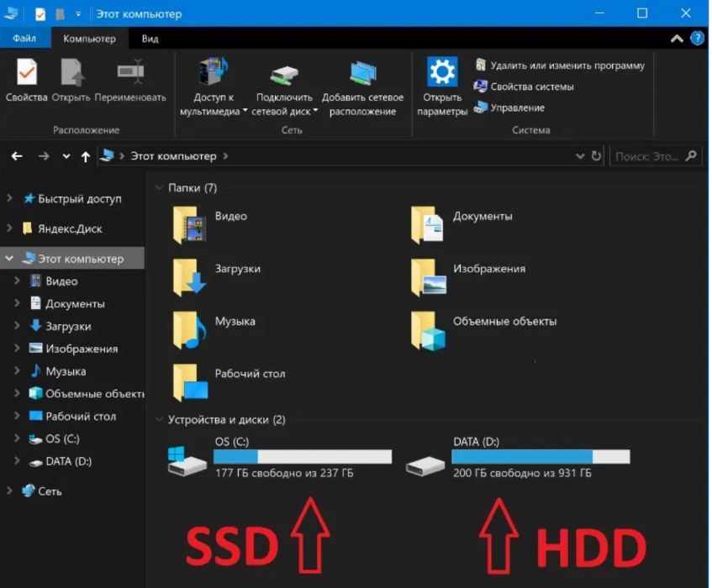The image size is (712, 588).
Task: Select the Видео folder icon
Action: [190, 224]
